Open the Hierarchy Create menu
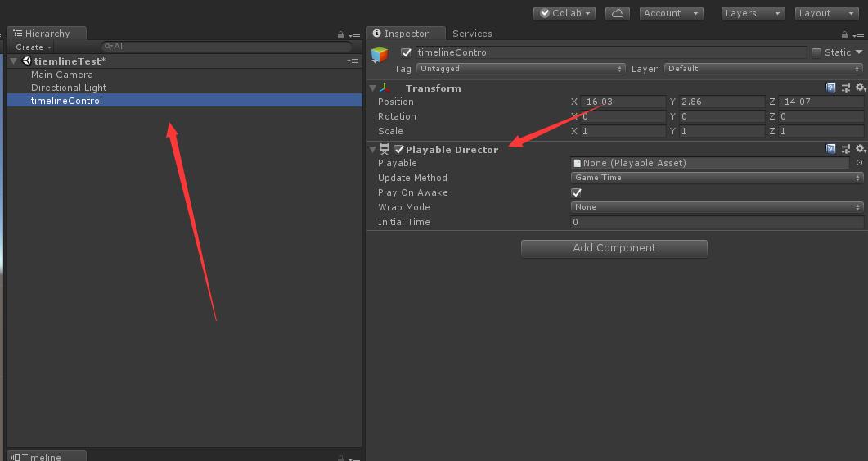868x461 pixels. coord(34,47)
